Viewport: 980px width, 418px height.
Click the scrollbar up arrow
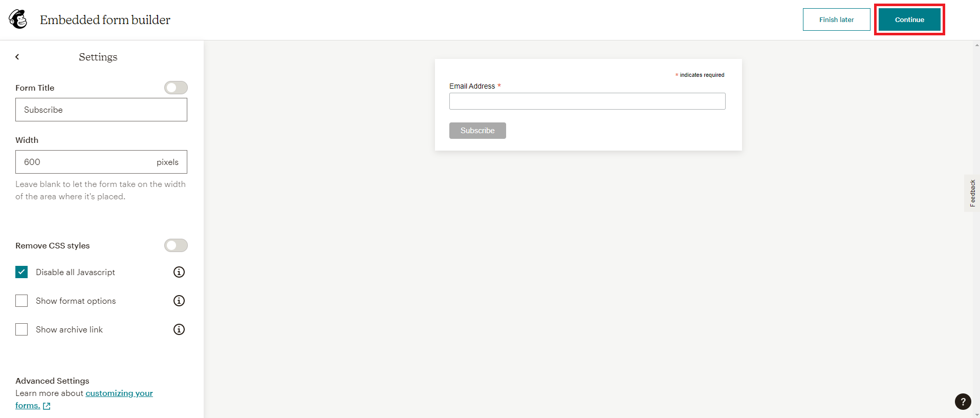point(977,45)
